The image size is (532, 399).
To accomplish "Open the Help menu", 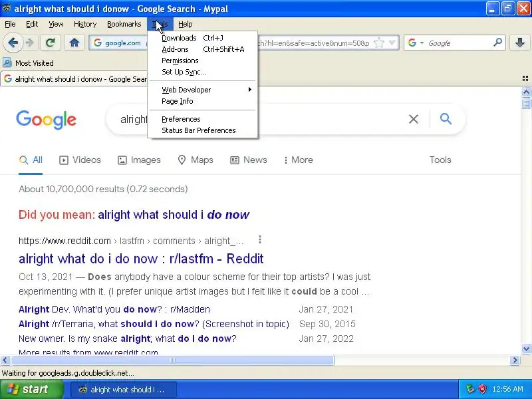I will (186, 24).
